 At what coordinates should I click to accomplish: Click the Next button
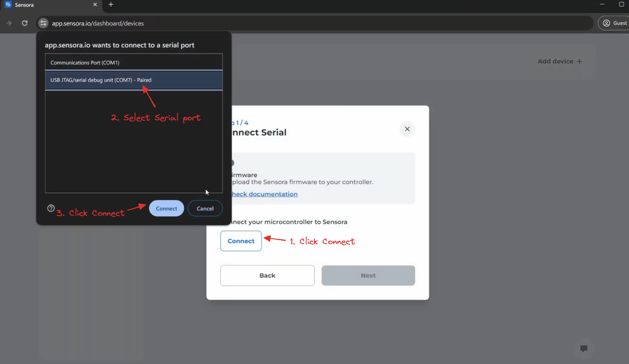coord(368,275)
